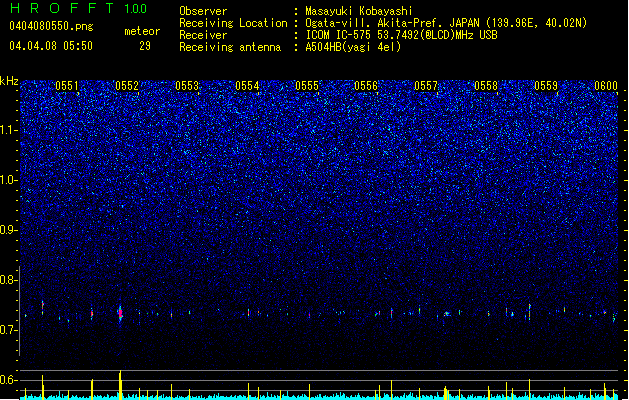Click the 1.0 kHz axis label
The height and width of the screenshot is (400, 629).
coord(8,180)
